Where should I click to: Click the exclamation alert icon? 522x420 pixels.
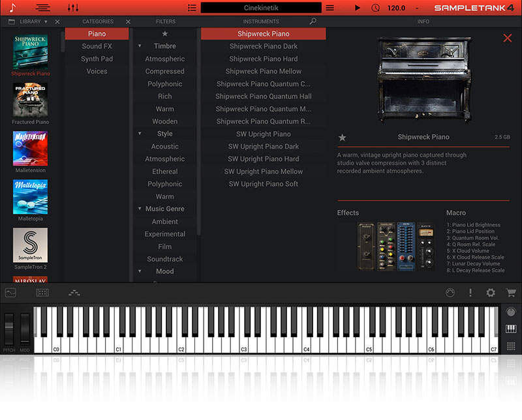[x=470, y=293]
